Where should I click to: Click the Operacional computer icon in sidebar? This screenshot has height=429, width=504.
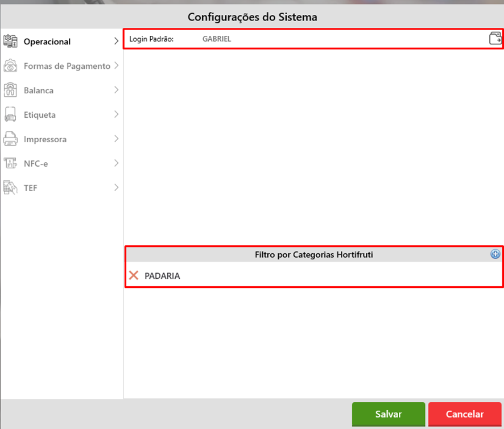tap(11, 42)
